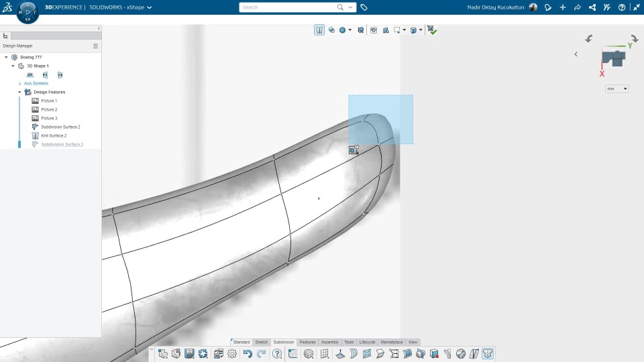Click the YZ plane icon in tree
Viewport: 644px width, 362px height.
tap(45, 74)
